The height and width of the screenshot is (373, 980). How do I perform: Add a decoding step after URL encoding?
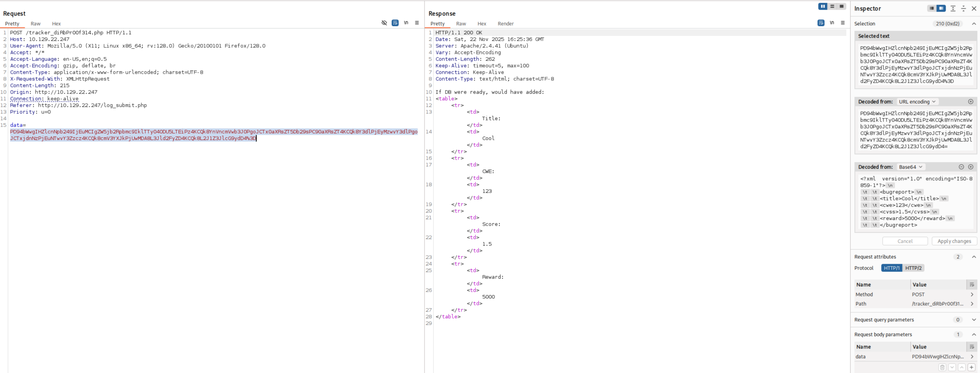click(x=970, y=102)
